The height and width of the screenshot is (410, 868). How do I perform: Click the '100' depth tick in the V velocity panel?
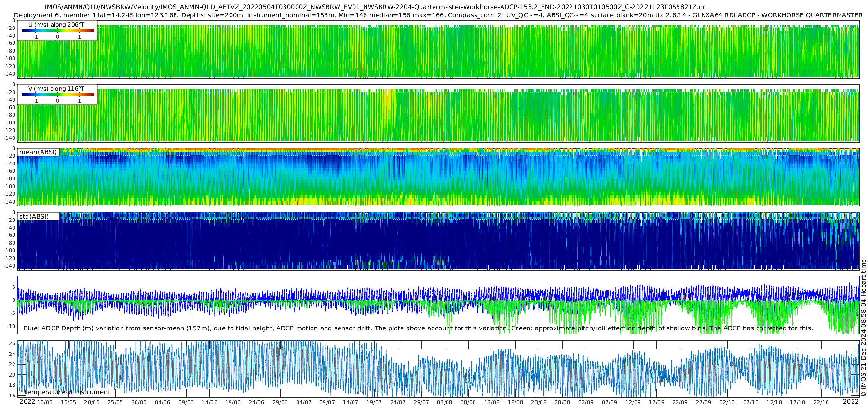[x=11, y=123]
